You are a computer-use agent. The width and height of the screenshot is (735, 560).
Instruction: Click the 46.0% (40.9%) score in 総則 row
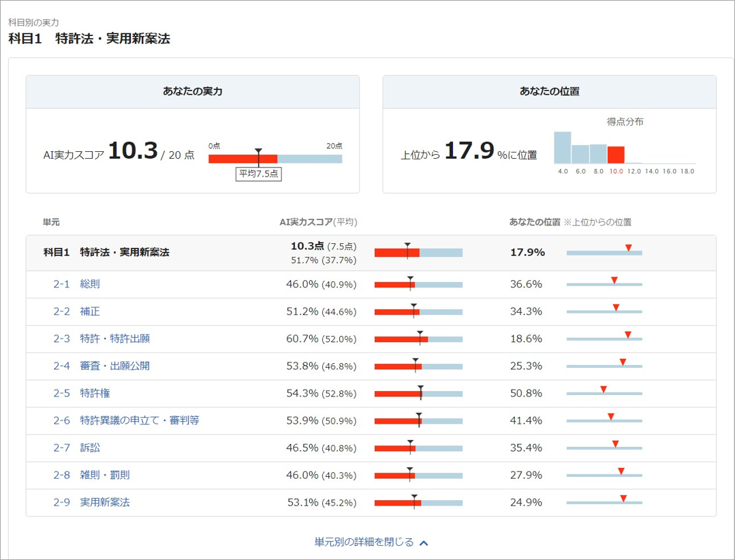(x=321, y=284)
